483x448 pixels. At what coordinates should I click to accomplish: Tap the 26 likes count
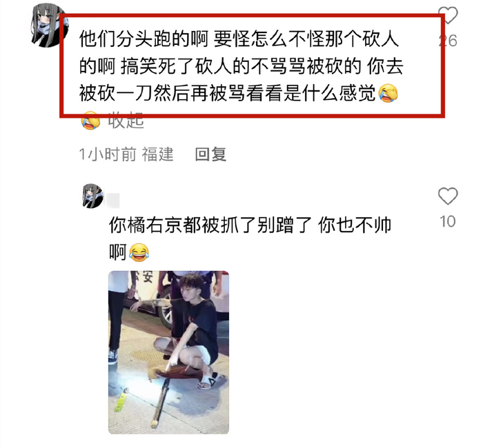pos(448,41)
